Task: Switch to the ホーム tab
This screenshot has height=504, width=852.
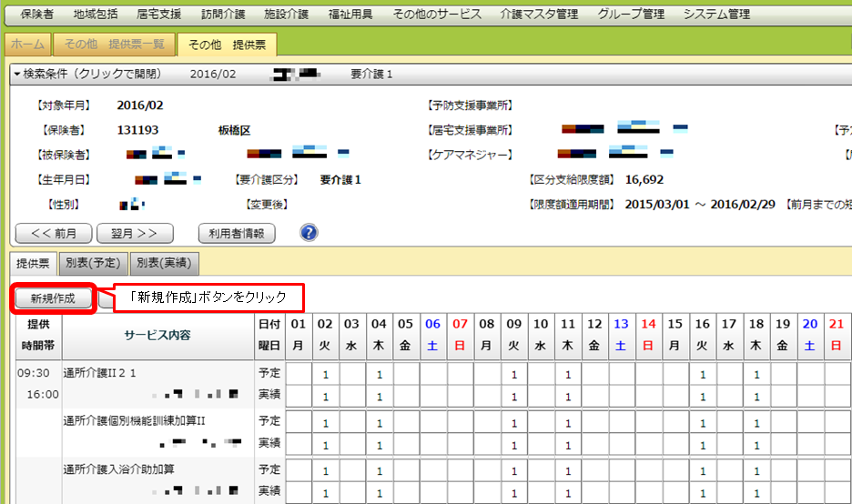Action: click(26, 45)
